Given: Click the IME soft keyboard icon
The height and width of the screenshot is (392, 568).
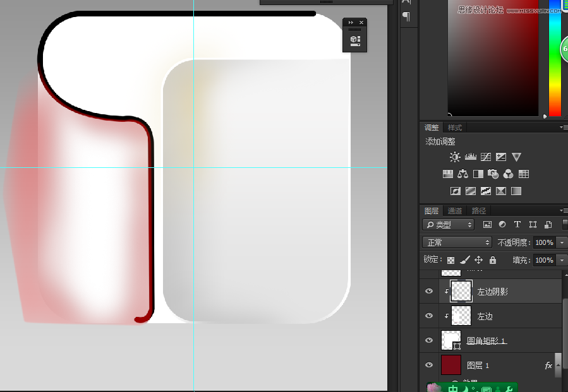Looking at the screenshot, I should [486, 389].
